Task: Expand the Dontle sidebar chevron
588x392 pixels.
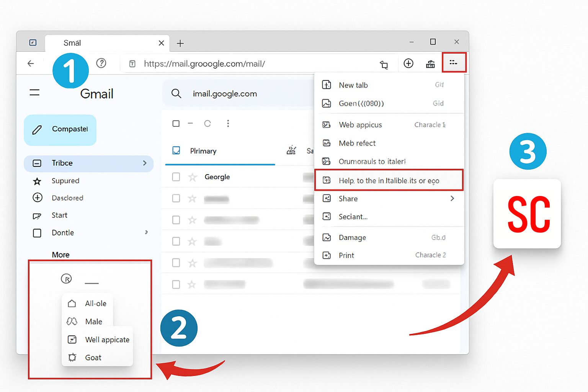Action: 146,232
